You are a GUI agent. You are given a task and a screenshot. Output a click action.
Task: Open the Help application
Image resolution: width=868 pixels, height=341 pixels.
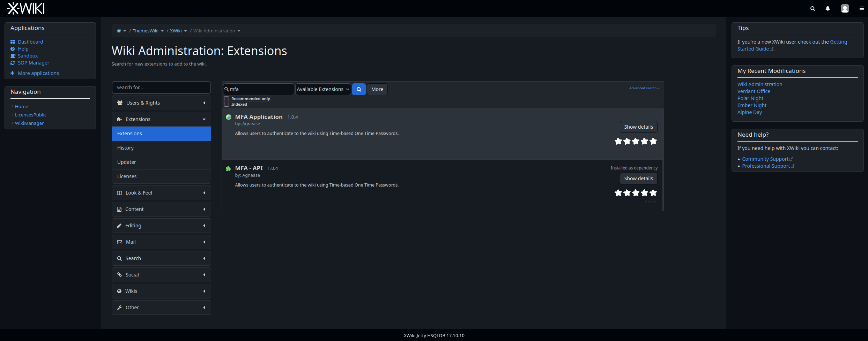point(23,49)
